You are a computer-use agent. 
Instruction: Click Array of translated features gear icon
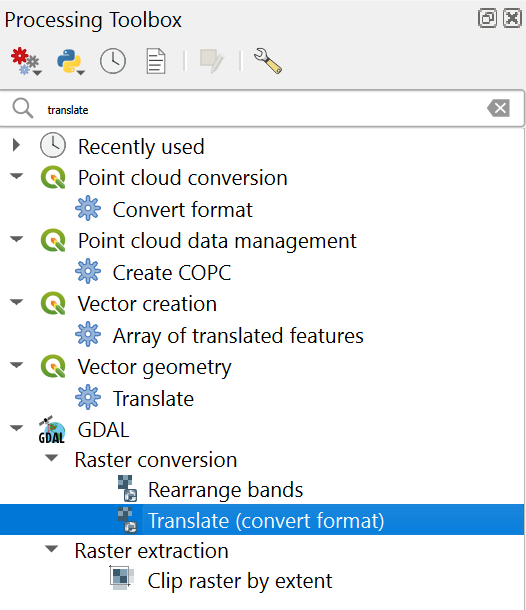[x=88, y=334]
